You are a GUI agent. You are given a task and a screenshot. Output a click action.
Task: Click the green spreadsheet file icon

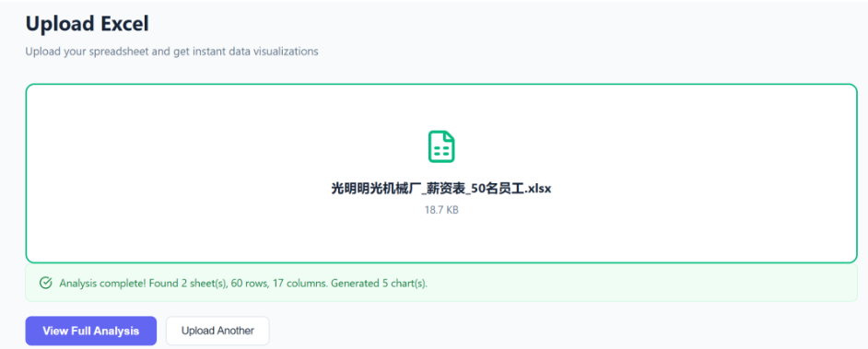coord(441,146)
